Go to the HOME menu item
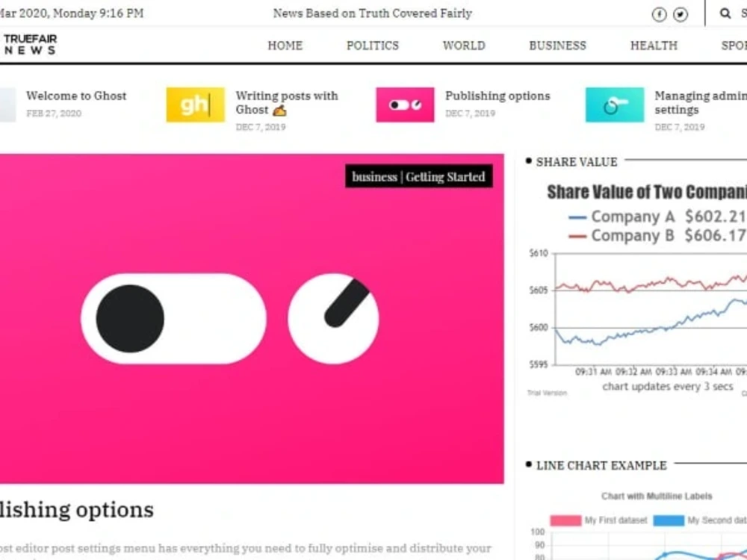The width and height of the screenshot is (747, 560). (285, 46)
